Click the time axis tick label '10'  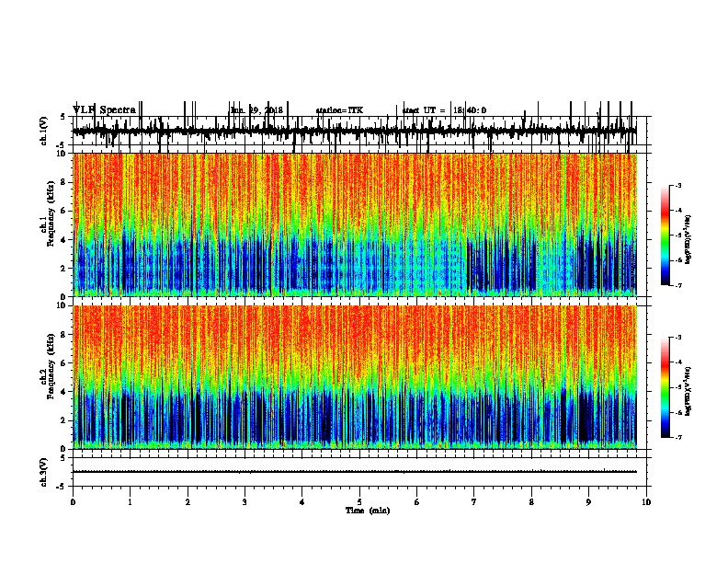pos(646,502)
